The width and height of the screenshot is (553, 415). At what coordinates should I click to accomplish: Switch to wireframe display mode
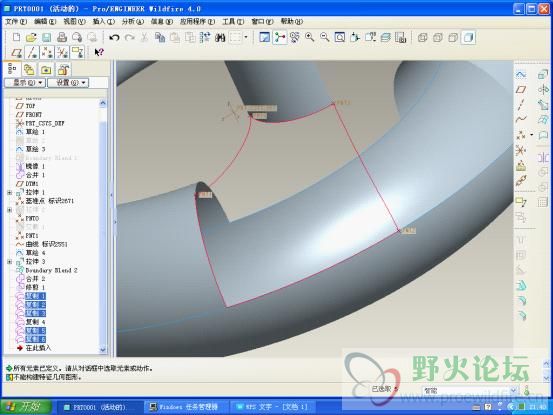[x=422, y=37]
